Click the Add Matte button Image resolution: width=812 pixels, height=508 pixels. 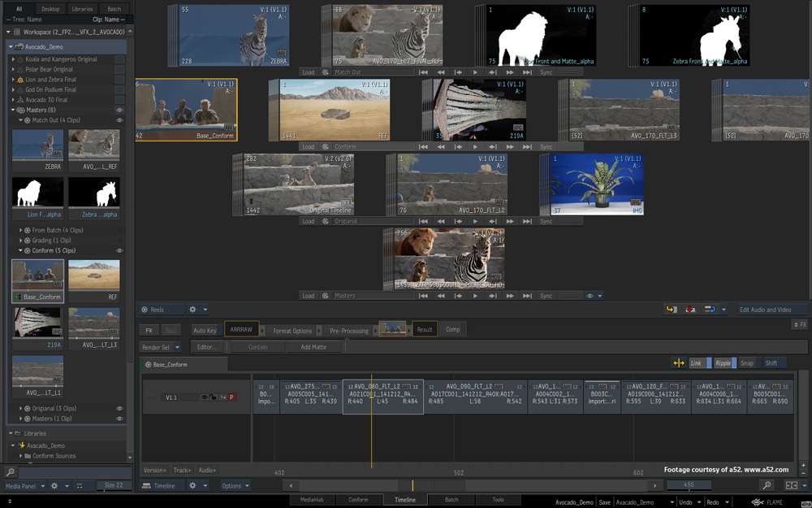click(x=313, y=347)
